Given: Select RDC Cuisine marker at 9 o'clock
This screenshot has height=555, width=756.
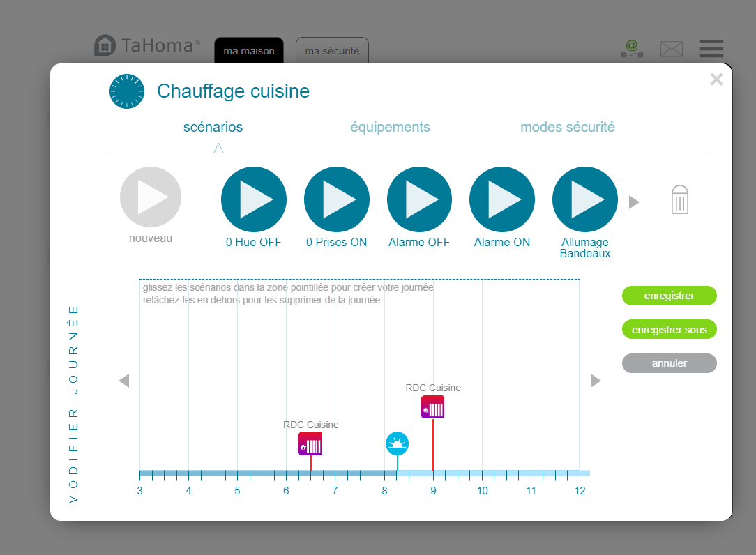Looking at the screenshot, I should 433,407.
